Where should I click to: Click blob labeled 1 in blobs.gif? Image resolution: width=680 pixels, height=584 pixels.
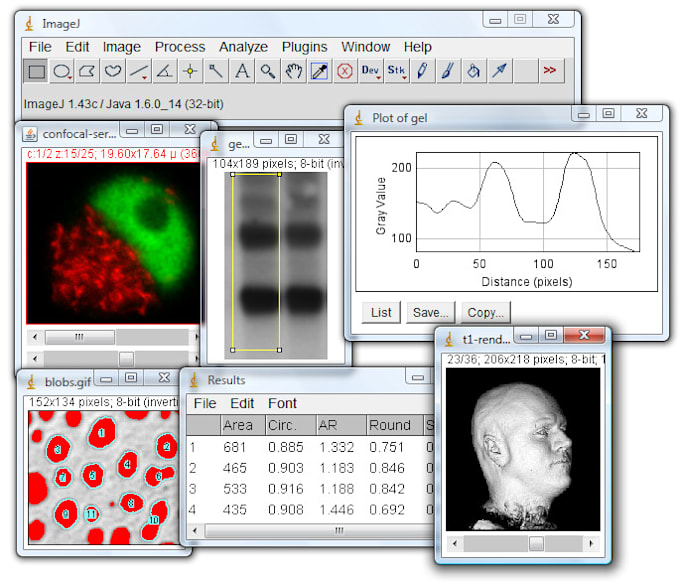click(x=102, y=432)
